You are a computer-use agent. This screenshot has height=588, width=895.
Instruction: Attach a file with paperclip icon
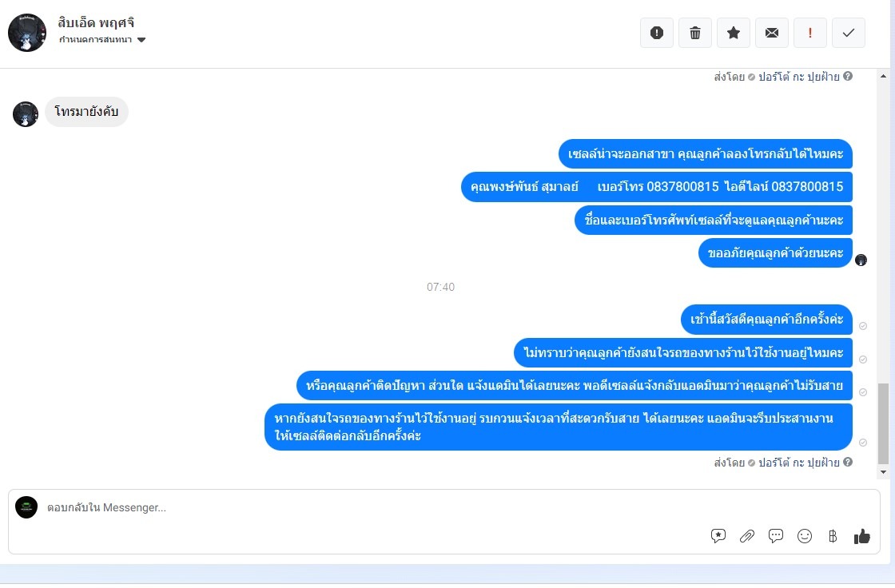pyautogui.click(x=746, y=535)
